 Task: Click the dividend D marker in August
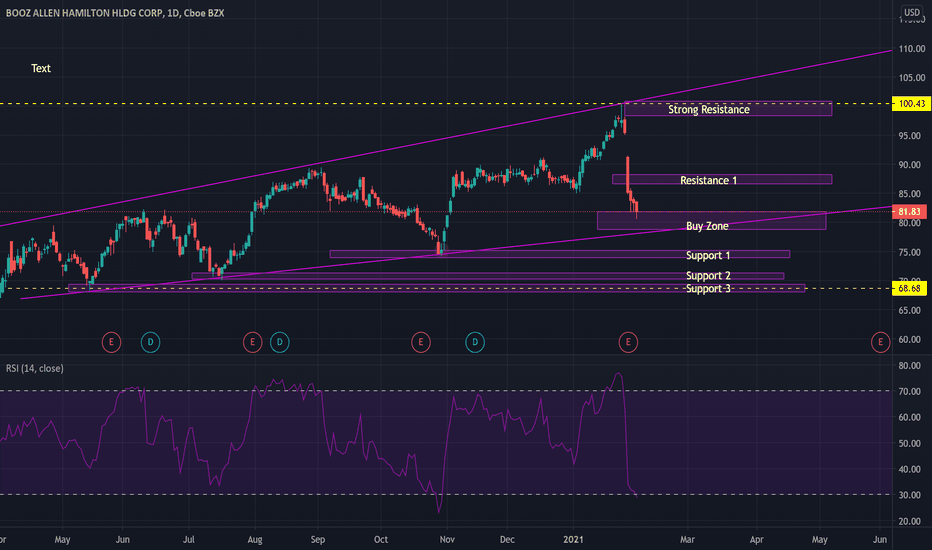(x=280, y=342)
